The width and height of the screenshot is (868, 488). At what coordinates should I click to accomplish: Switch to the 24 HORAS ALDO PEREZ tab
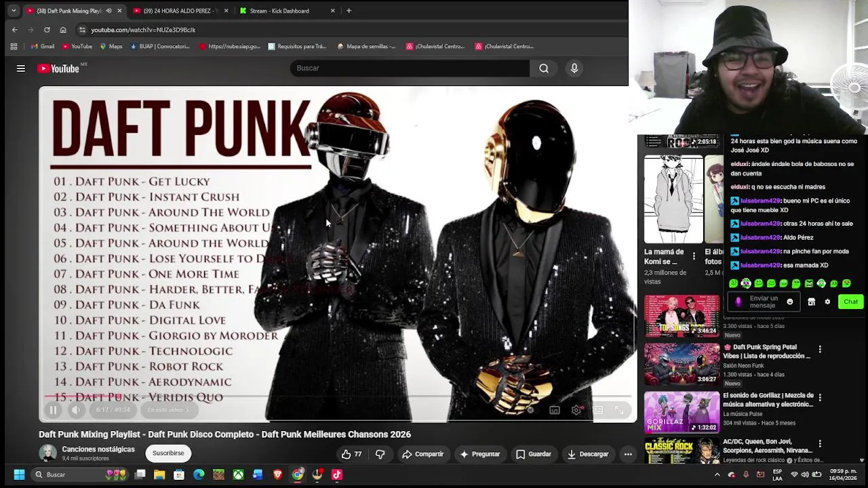tap(180, 11)
